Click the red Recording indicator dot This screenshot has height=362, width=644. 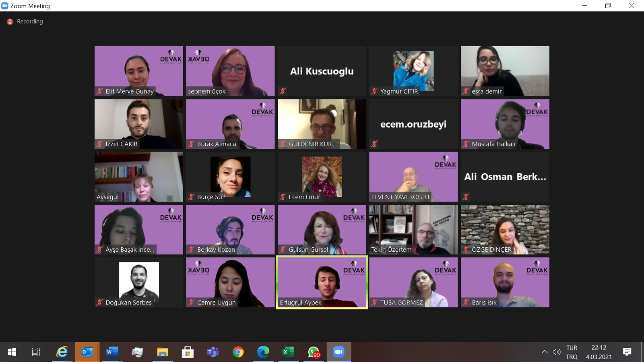click(x=10, y=22)
